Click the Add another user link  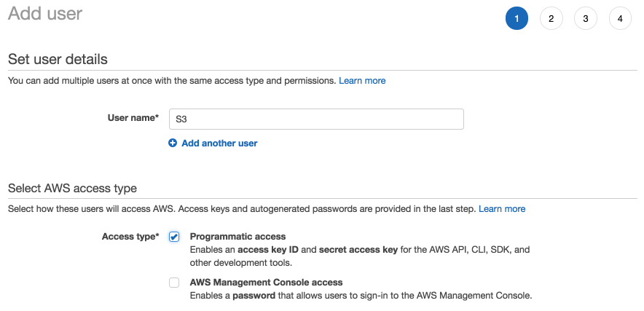point(219,143)
